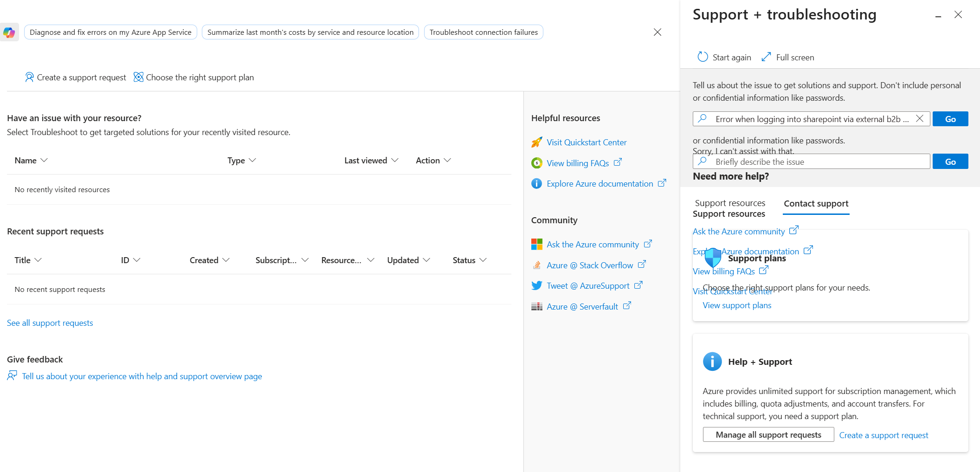Viewport: 980px width, 472px height.
Task: Click the magnifier in the Briefly describe box
Action: 703,161
